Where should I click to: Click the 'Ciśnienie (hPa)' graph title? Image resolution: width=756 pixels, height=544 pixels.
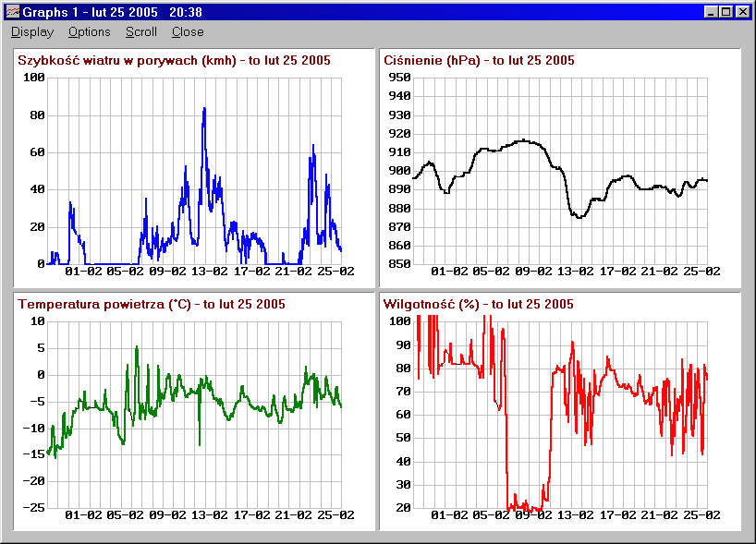click(478, 60)
